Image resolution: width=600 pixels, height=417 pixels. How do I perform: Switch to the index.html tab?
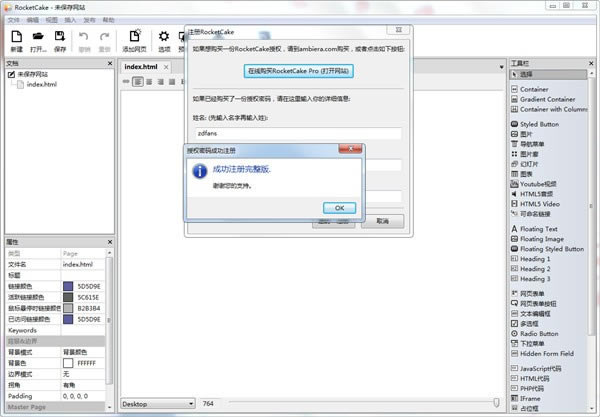pyautogui.click(x=141, y=67)
